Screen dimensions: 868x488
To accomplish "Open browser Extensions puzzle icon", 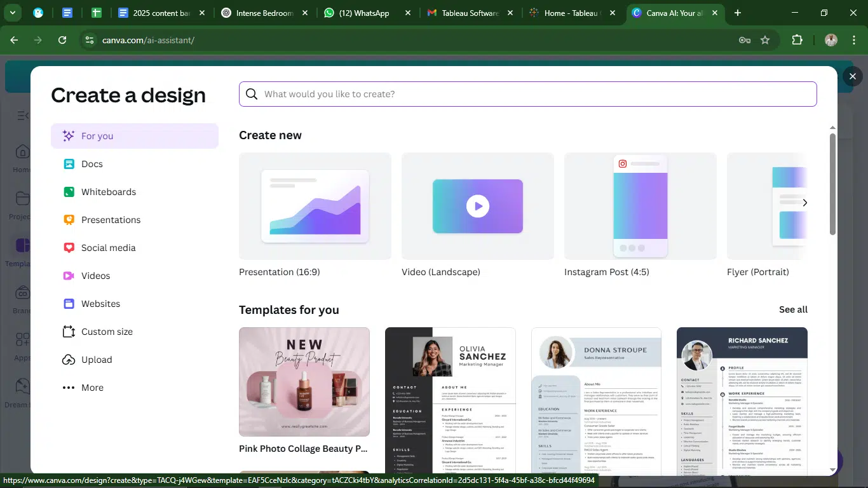I will [797, 40].
